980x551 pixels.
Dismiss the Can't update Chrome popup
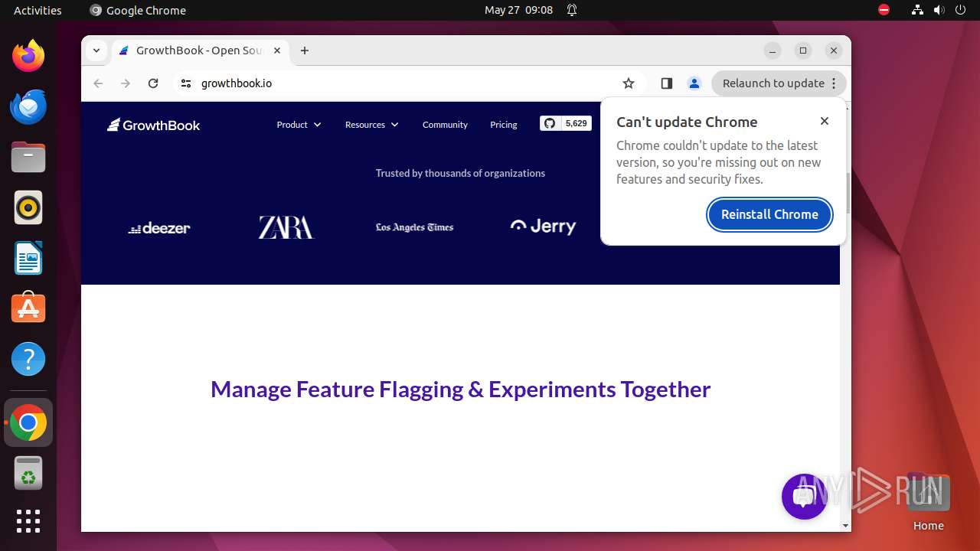point(825,121)
